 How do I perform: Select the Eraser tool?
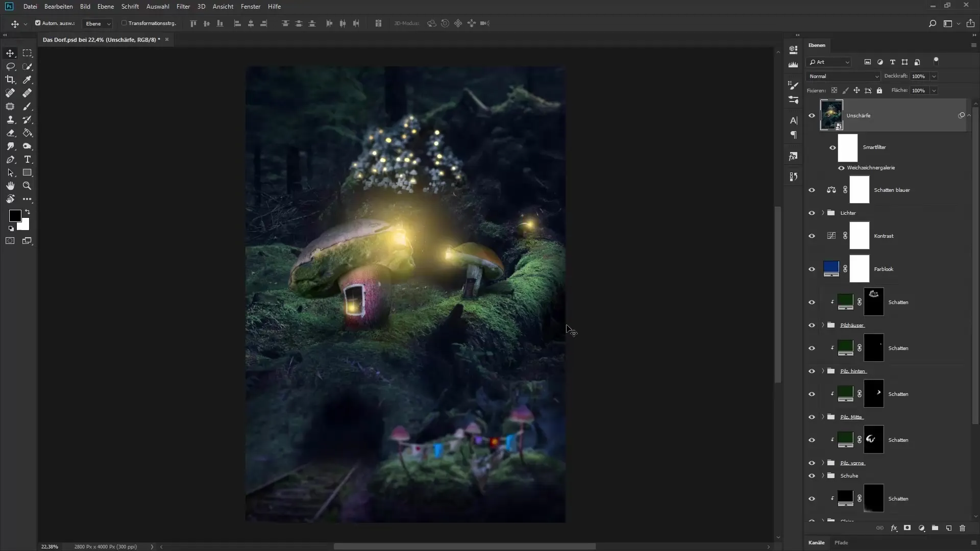(10, 133)
